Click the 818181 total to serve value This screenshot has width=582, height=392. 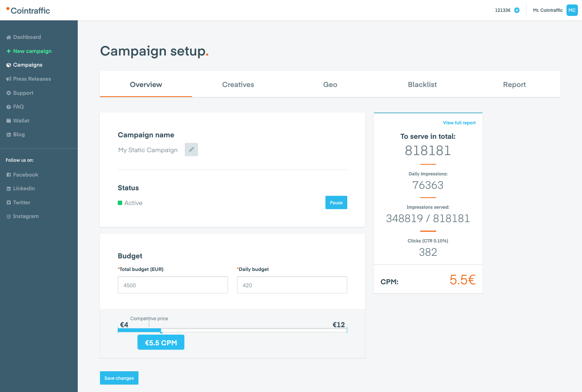(x=428, y=151)
